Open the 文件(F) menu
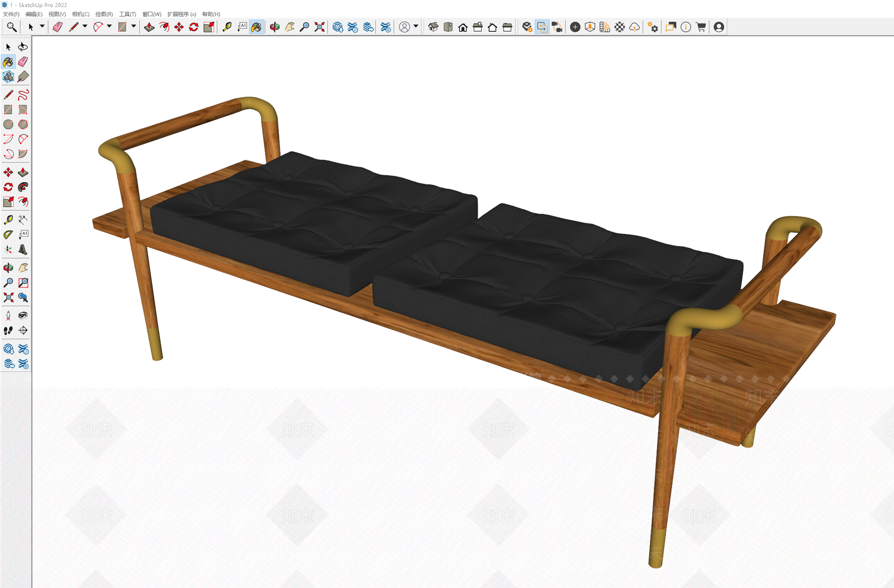This screenshot has height=588, width=894. coord(11,14)
